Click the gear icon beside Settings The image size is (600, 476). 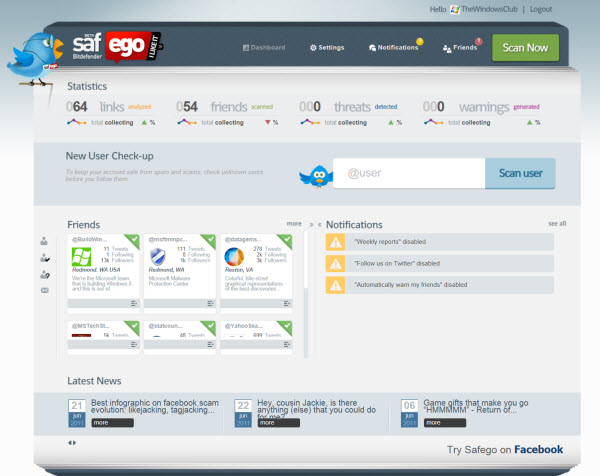pos(313,48)
